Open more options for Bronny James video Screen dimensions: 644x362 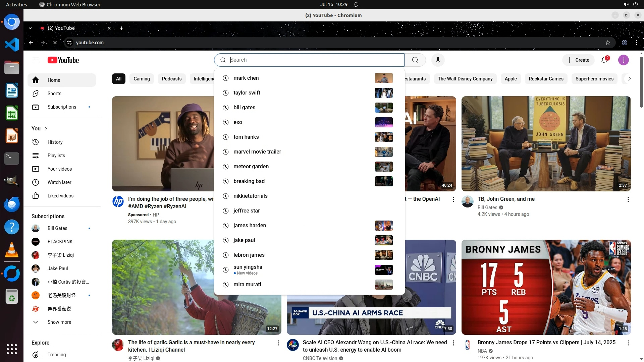point(628,343)
